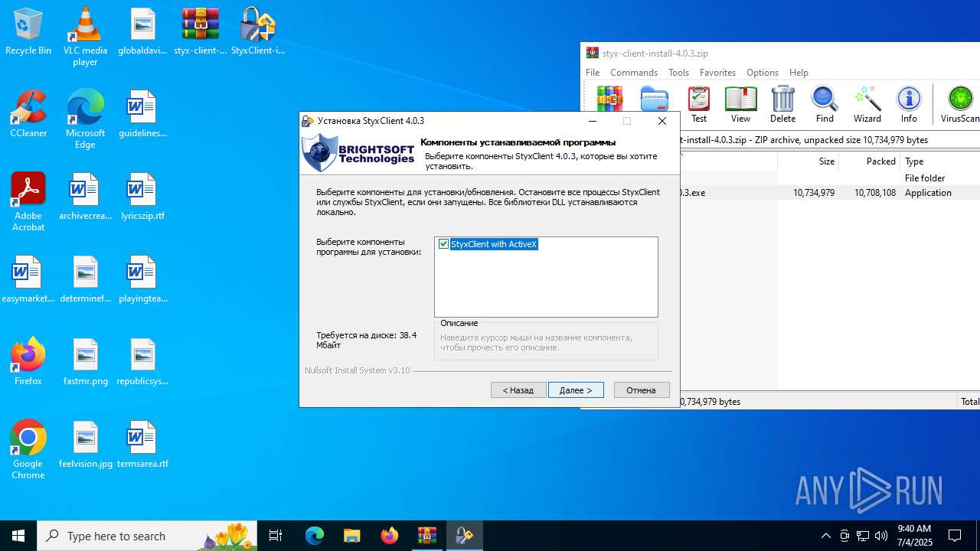
Task: Click the WinRAR View toolbar icon
Action: 740,105
